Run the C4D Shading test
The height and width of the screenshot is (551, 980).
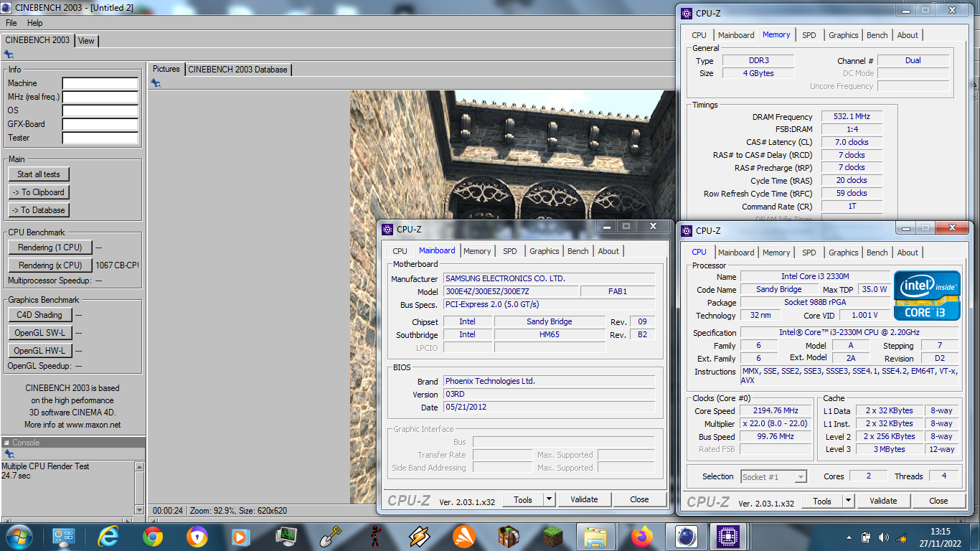click(40, 315)
